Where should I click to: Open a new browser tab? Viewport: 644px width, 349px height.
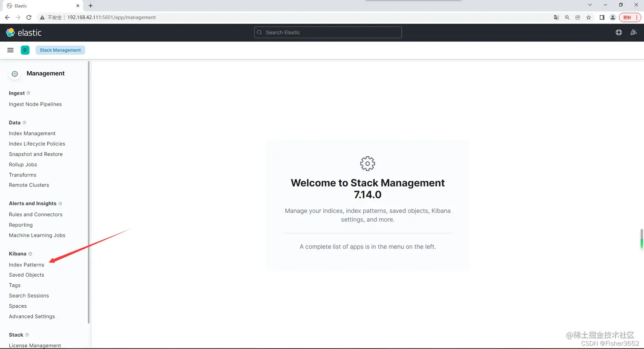[x=90, y=6]
